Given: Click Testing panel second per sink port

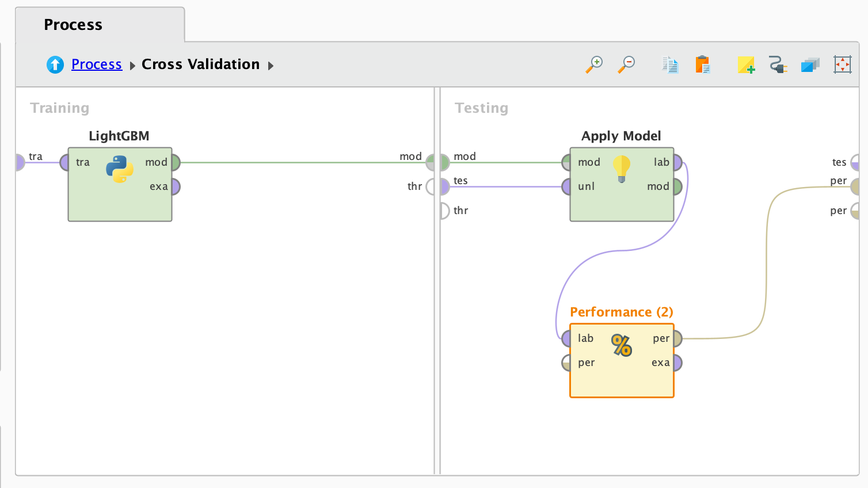Looking at the screenshot, I should [x=855, y=211].
